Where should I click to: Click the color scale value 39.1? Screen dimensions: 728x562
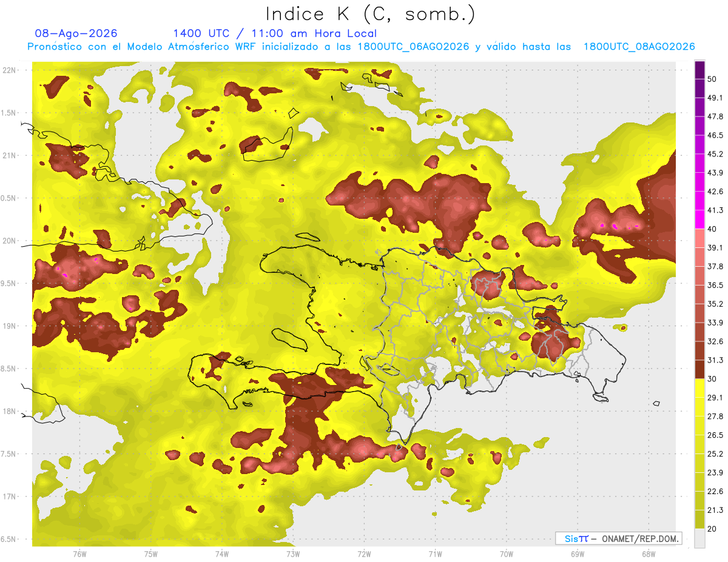coord(715,247)
